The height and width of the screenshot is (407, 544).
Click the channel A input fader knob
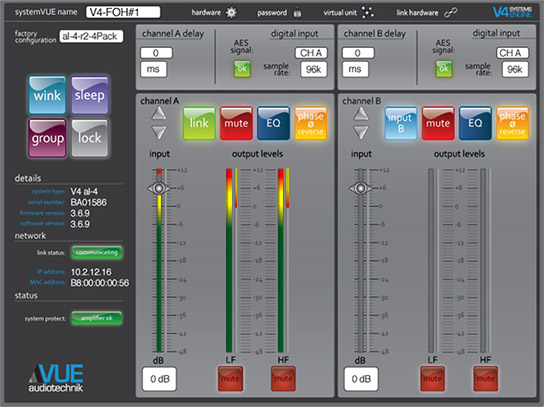pyautogui.click(x=159, y=188)
